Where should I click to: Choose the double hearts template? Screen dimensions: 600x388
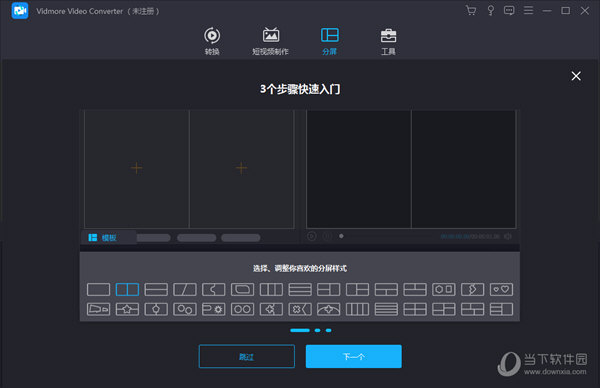pos(501,290)
